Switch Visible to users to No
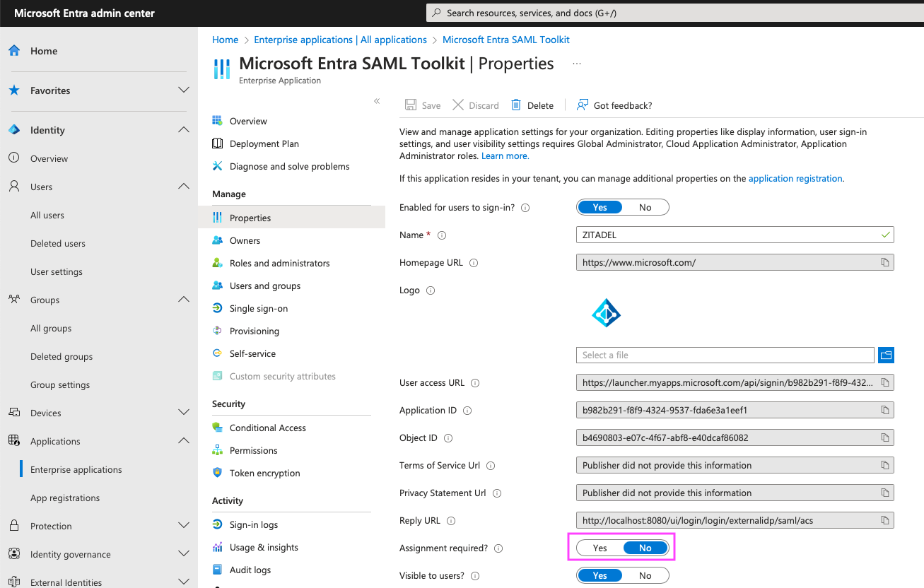924x588 pixels. pos(644,575)
